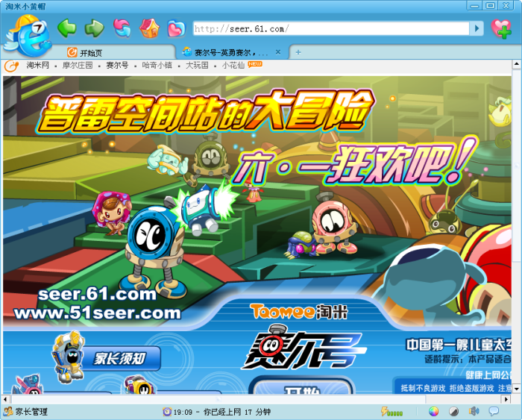Click the vertical scrollbar up arrow
Screen dimensions: 522x420
[516, 64]
